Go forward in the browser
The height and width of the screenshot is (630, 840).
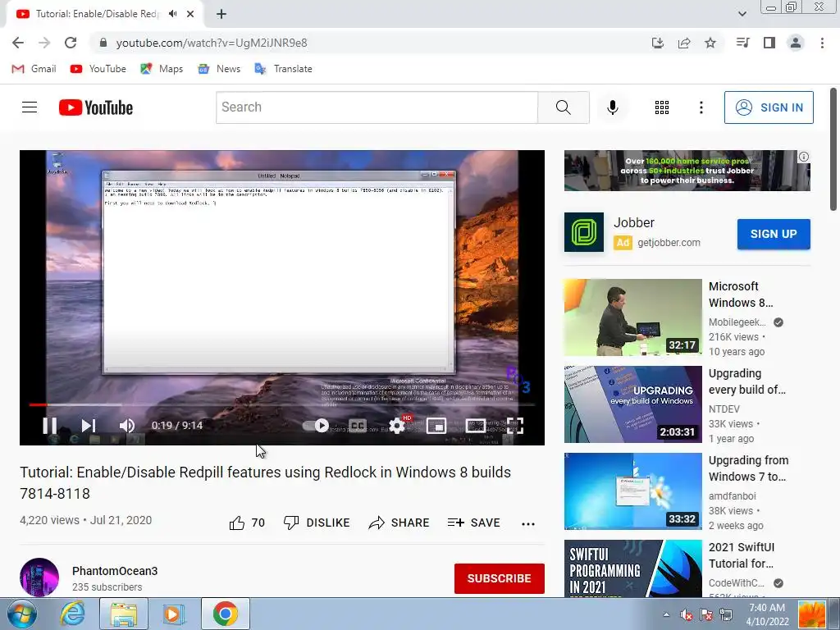(44, 43)
